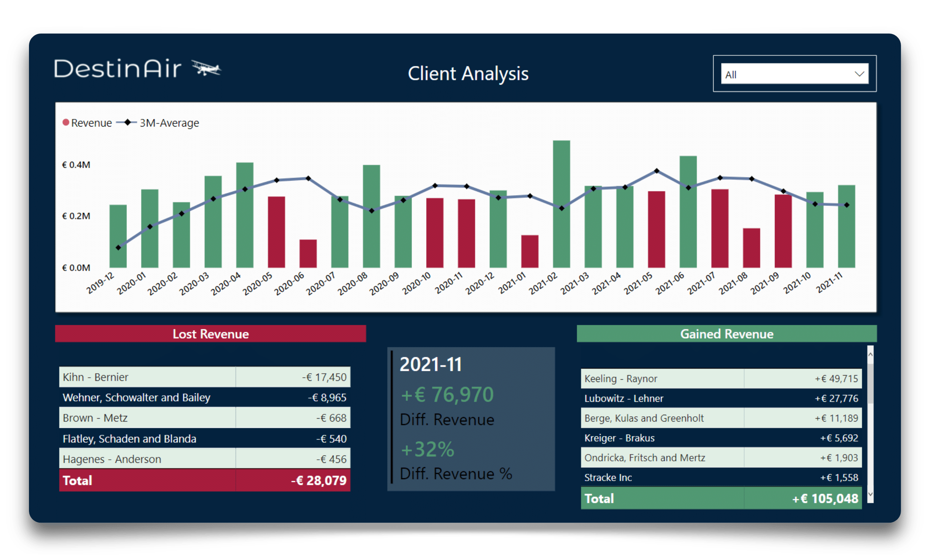Select the 2020-06 red revenue bar
This screenshot has width=930, height=560.
[x=308, y=254]
